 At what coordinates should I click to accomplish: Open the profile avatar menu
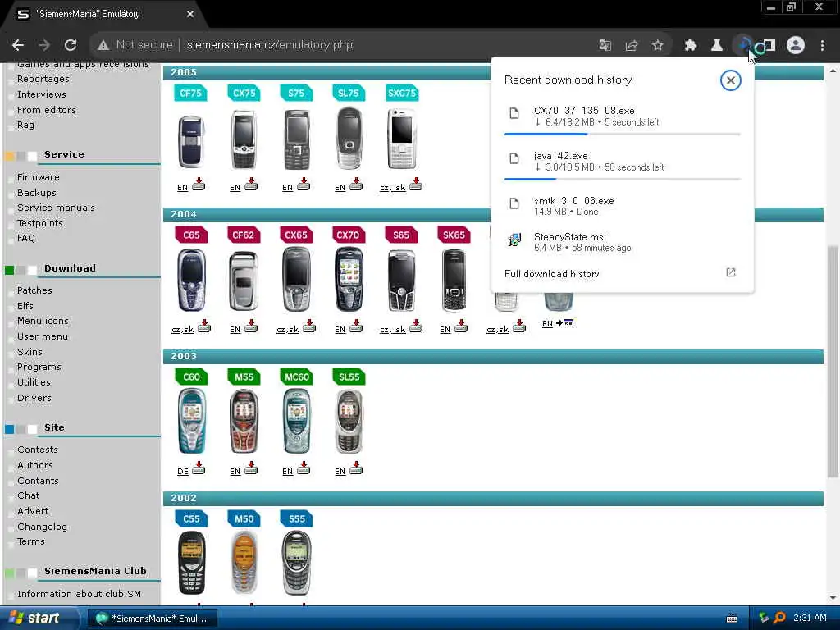point(796,45)
